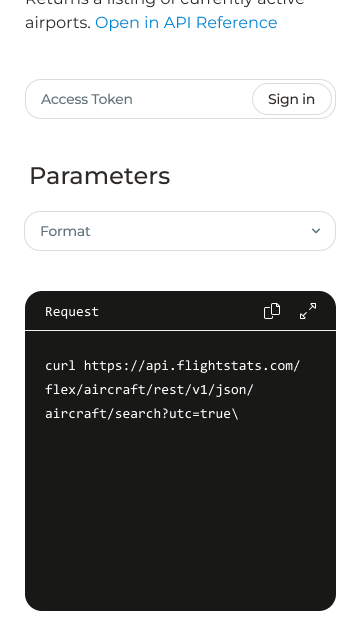Click the Request panel header bar
The image size is (360, 630).
(180, 311)
